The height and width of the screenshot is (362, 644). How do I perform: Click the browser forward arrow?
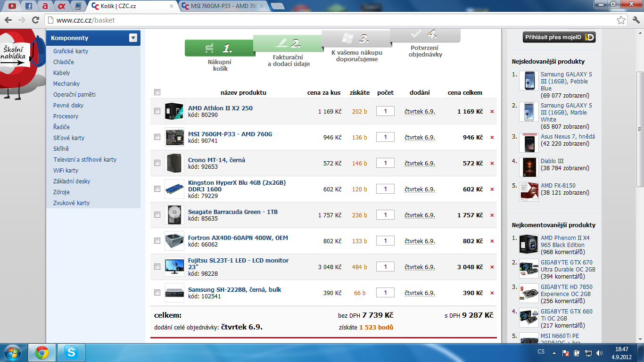coord(22,20)
